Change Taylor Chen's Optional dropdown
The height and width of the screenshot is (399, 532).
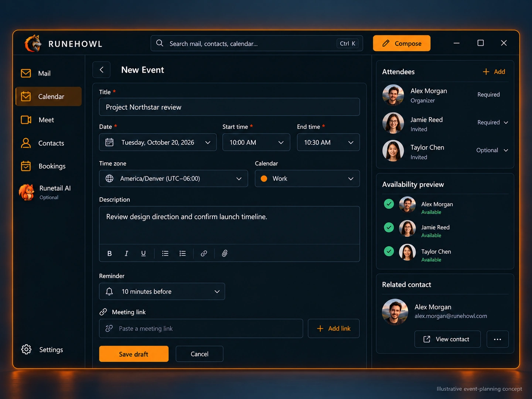click(492, 150)
